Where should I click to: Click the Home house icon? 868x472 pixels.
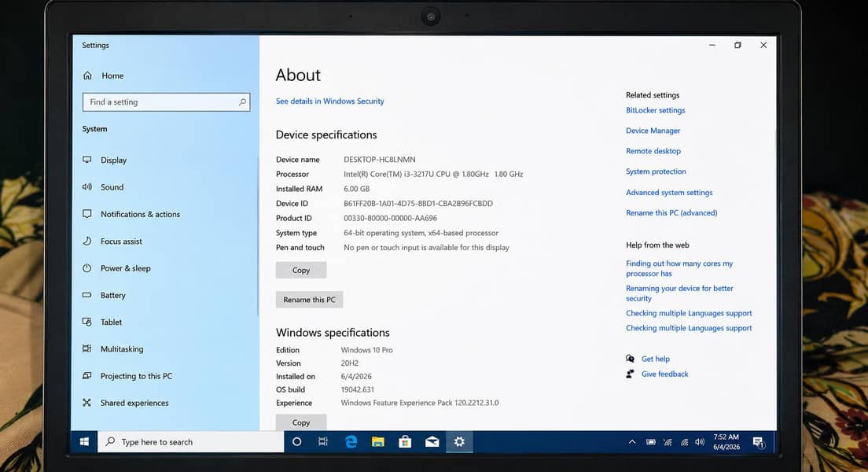[87, 76]
